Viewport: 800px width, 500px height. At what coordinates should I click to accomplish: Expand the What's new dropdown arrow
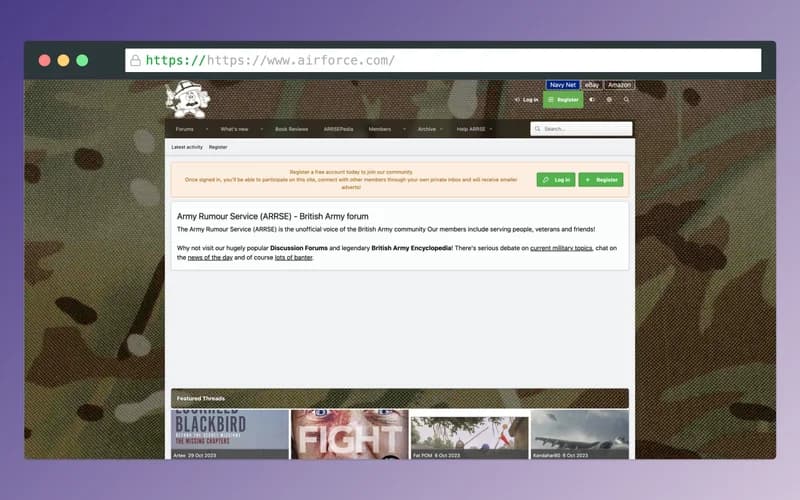[261, 129]
